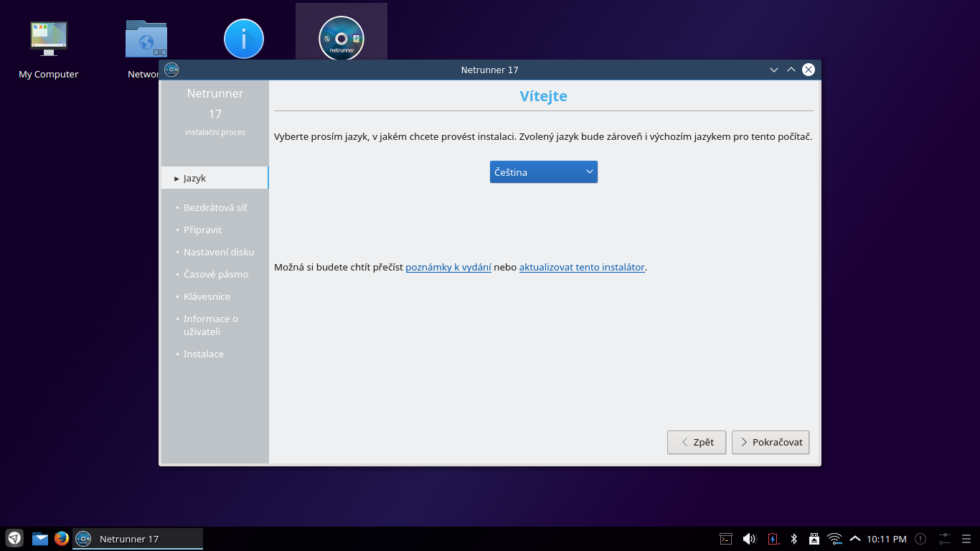Open the Bluetooth tray icon

(794, 539)
